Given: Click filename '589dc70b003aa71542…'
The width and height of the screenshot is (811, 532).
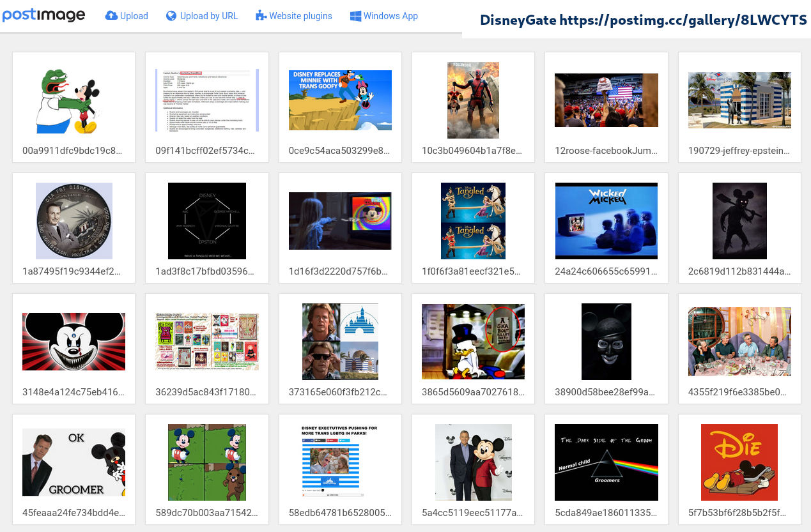Looking at the screenshot, I should pos(206,513).
